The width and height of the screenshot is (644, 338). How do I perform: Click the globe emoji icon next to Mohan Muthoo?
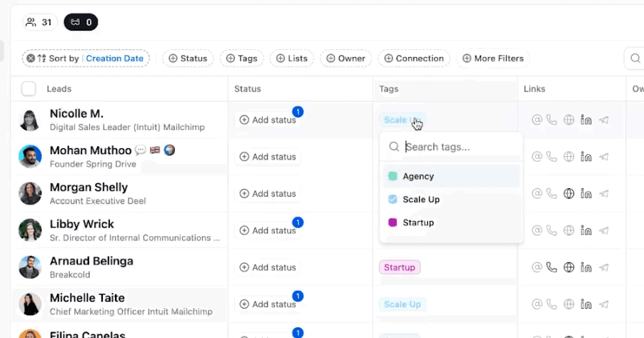[169, 150]
